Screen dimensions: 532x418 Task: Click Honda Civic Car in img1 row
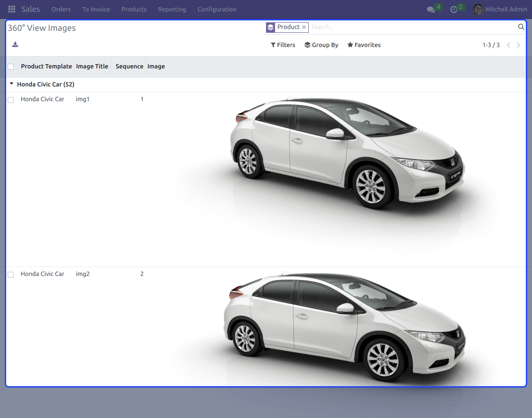pos(42,99)
